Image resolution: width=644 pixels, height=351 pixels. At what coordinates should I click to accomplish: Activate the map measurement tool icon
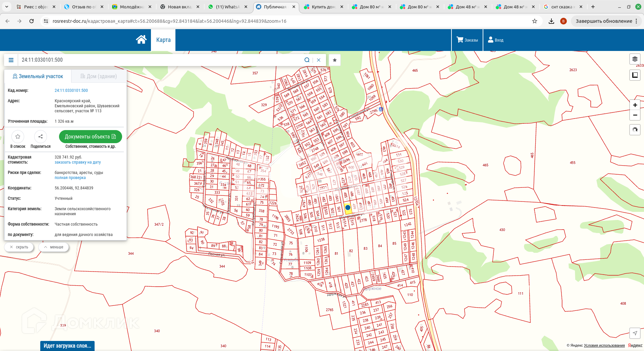[x=635, y=75]
